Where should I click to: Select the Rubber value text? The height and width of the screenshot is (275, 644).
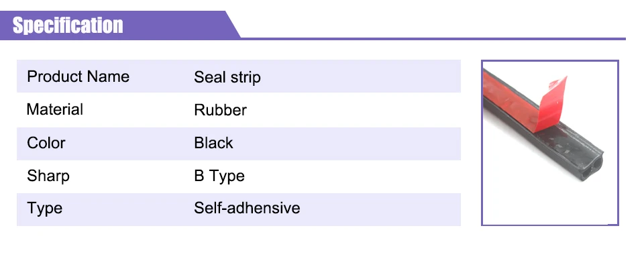click(x=220, y=110)
